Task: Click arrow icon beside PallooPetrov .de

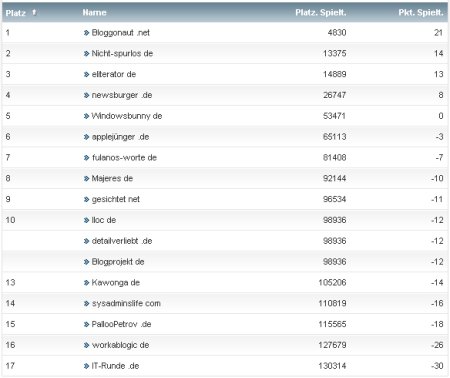Action: click(86, 324)
